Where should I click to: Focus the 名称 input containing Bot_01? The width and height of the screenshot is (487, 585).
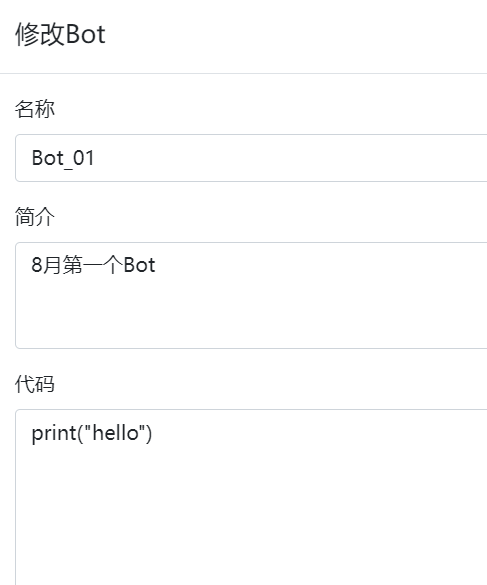coord(251,158)
